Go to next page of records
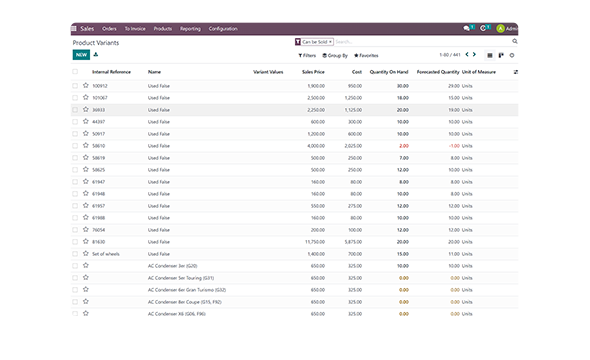Image resolution: width=590 pixels, height=360 pixels. (x=474, y=55)
